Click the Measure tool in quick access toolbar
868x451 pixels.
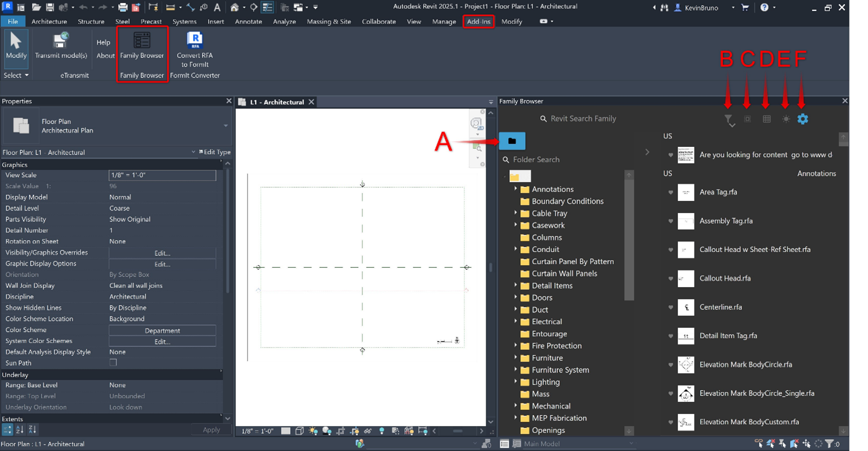(x=171, y=7)
